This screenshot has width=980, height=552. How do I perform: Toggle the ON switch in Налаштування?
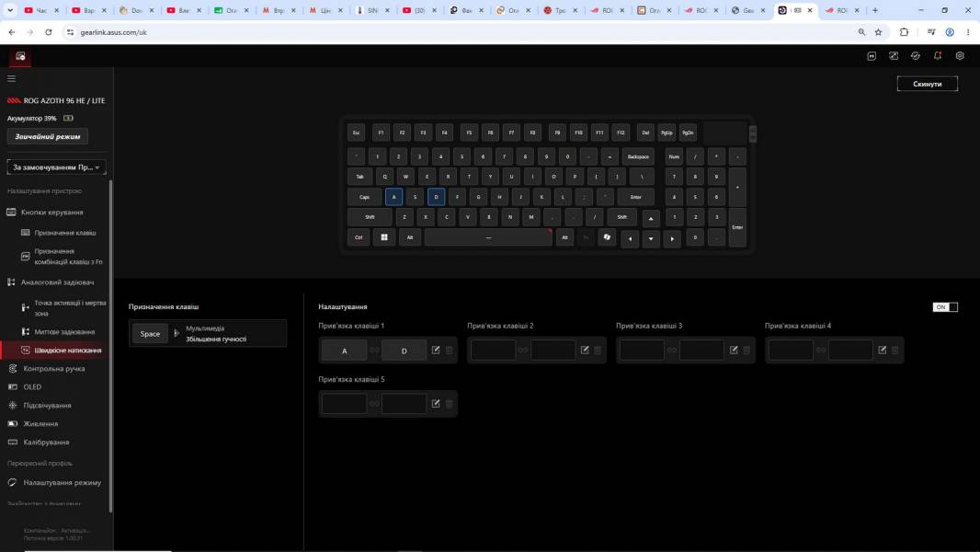944,307
